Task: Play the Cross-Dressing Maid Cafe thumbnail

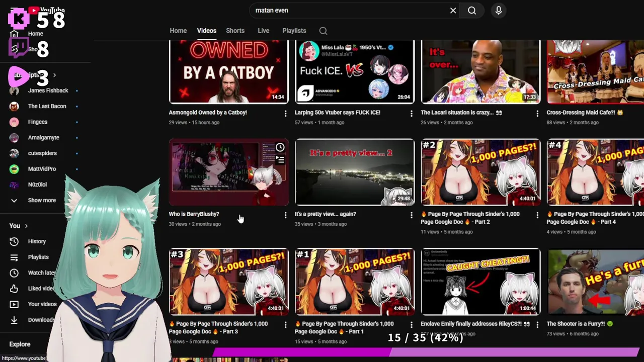Action: (x=595, y=72)
